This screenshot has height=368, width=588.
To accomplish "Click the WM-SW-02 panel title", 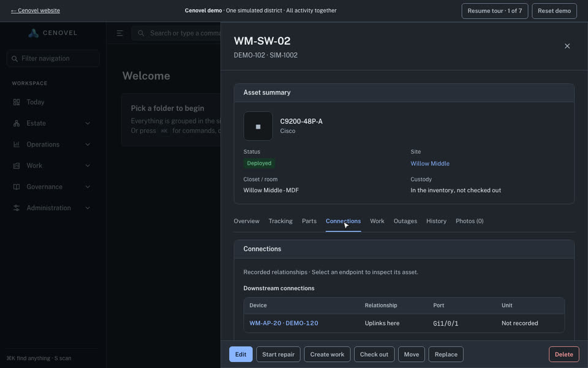I will point(262,40).
